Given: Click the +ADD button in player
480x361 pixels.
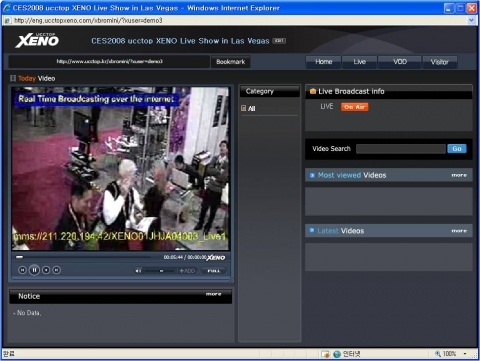Looking at the screenshot, I should click(x=187, y=271).
